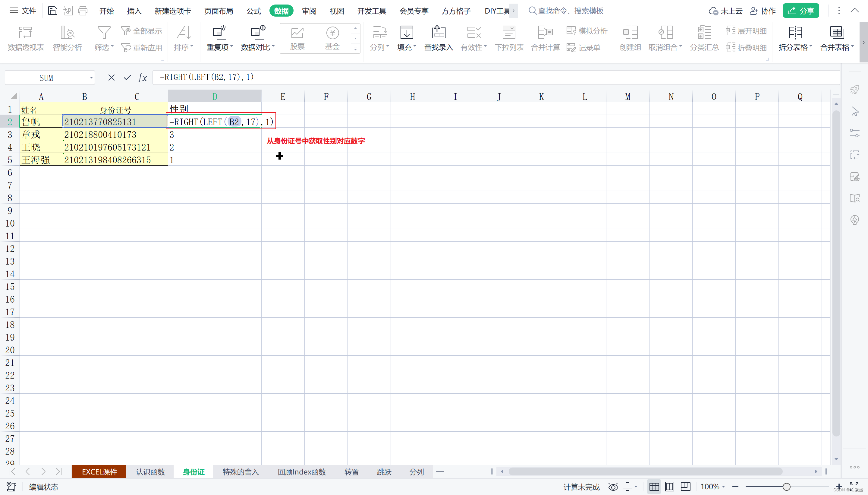Screen dimensions: 868x495
Task: Open the settings sliders icon in sidebar
Action: pyautogui.click(x=855, y=133)
